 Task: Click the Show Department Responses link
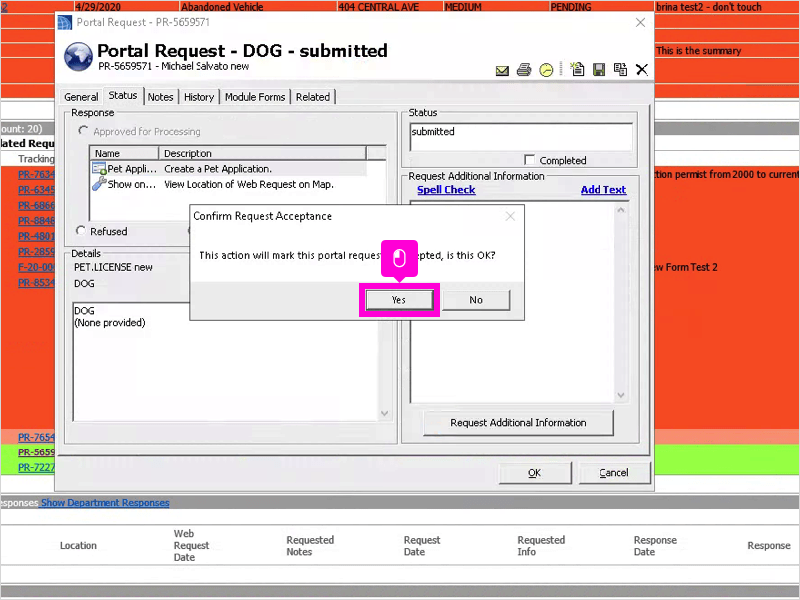tap(105, 503)
